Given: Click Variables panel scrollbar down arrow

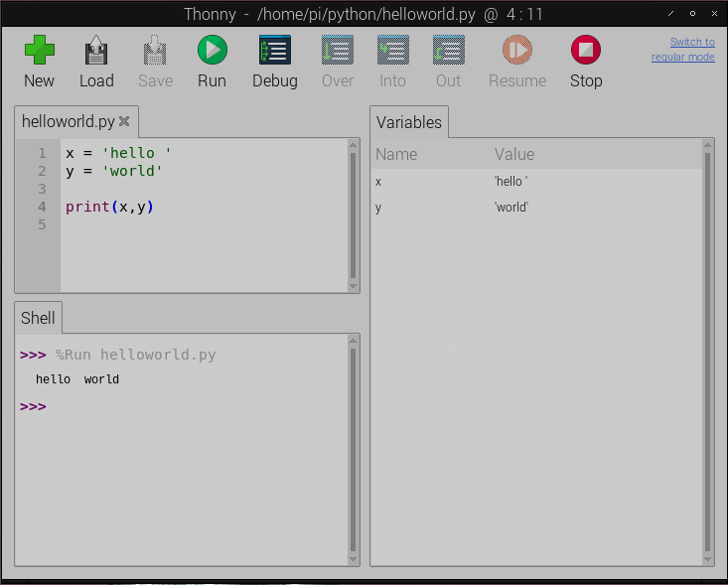Looking at the screenshot, I should (707, 559).
